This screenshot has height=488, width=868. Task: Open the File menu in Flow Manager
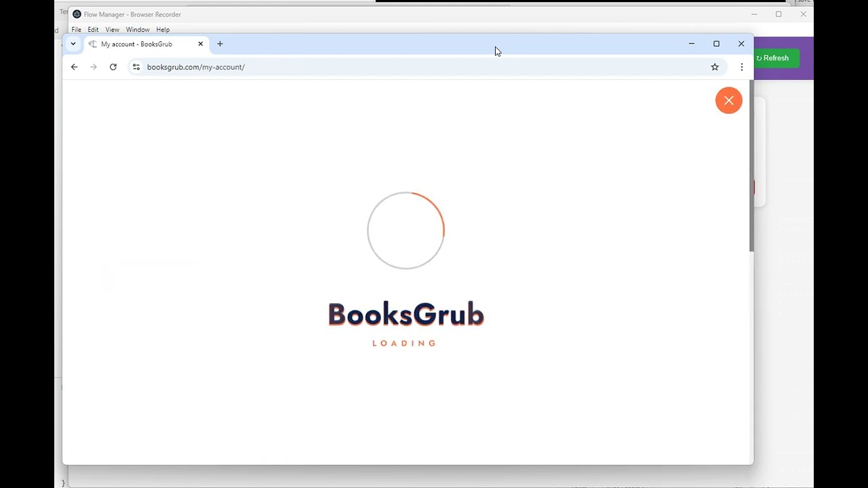coord(76,30)
